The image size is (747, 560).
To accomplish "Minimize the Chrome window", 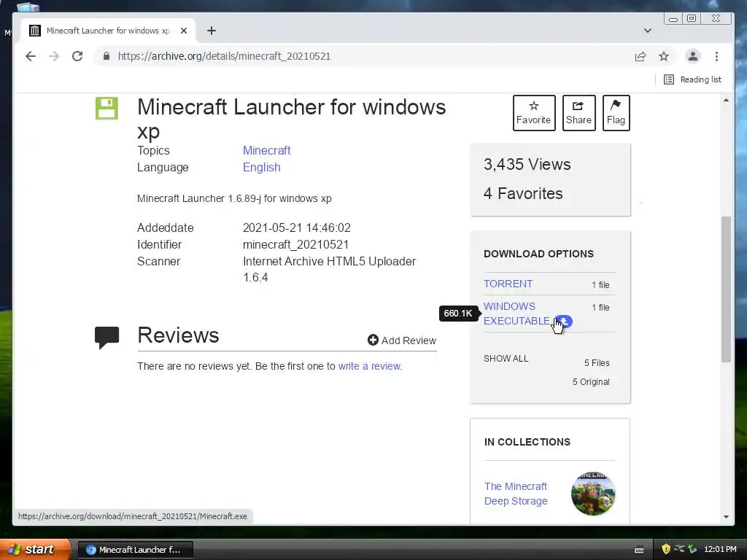I will [673, 19].
